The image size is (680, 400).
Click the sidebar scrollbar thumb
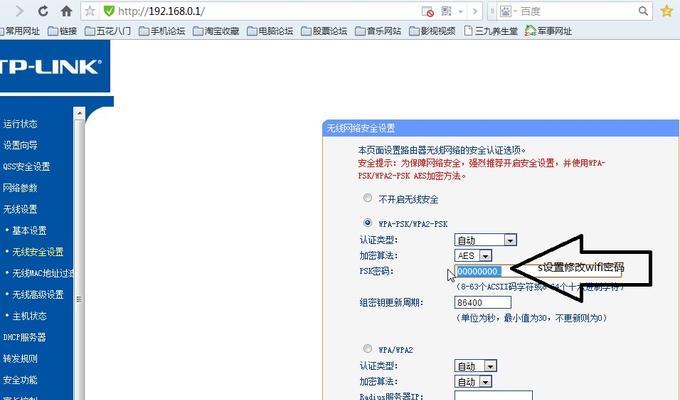(79, 260)
